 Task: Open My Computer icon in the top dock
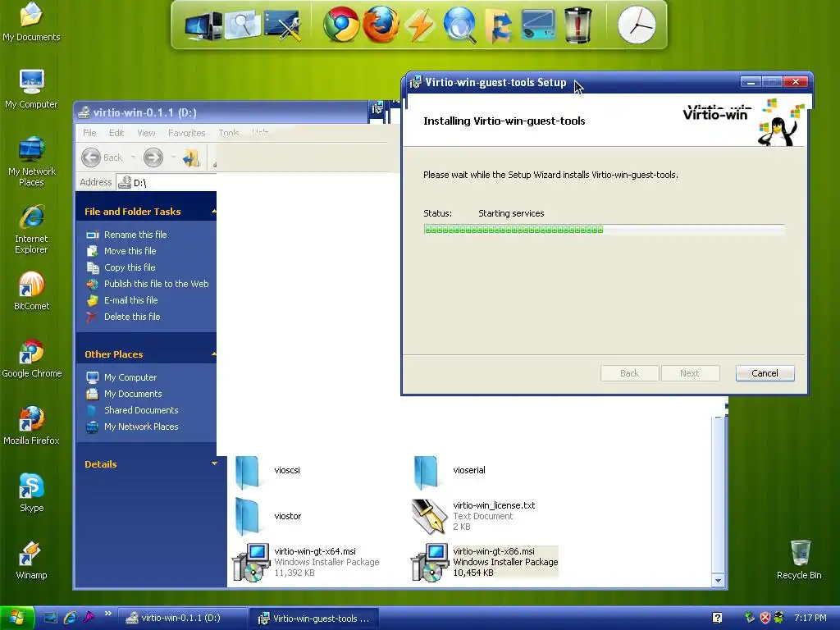(x=203, y=25)
